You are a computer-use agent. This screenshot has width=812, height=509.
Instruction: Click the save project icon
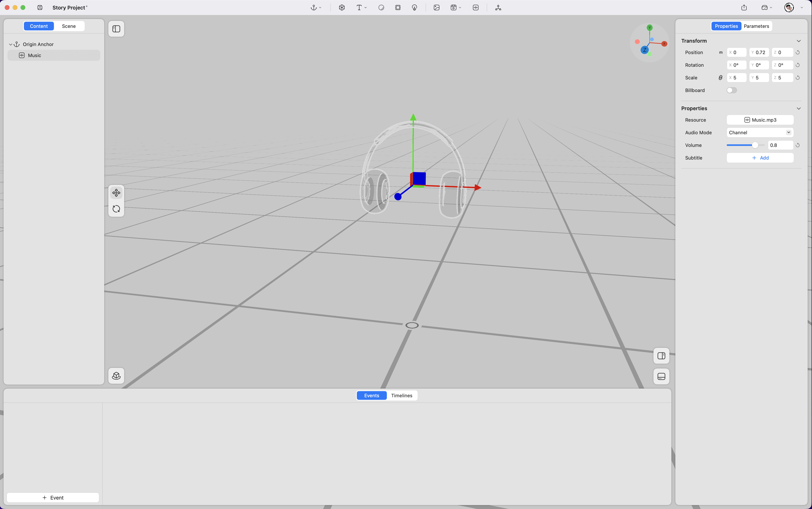40,8
